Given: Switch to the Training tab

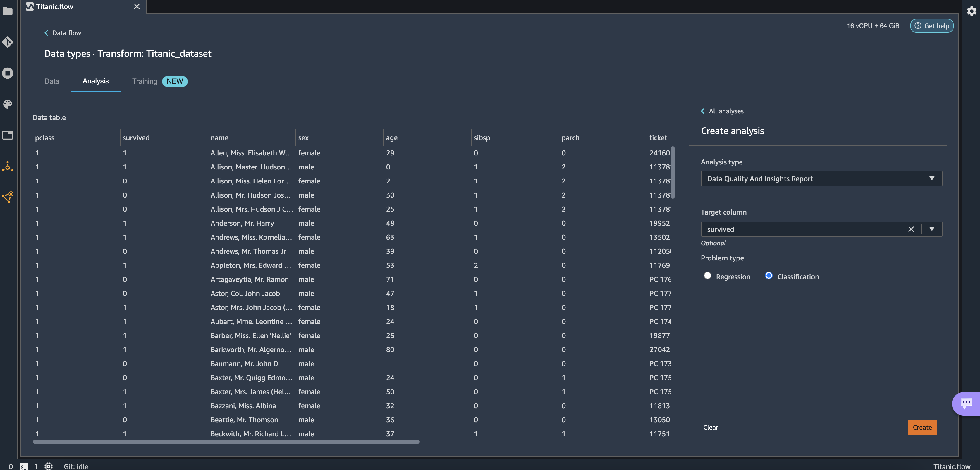Looking at the screenshot, I should point(144,81).
